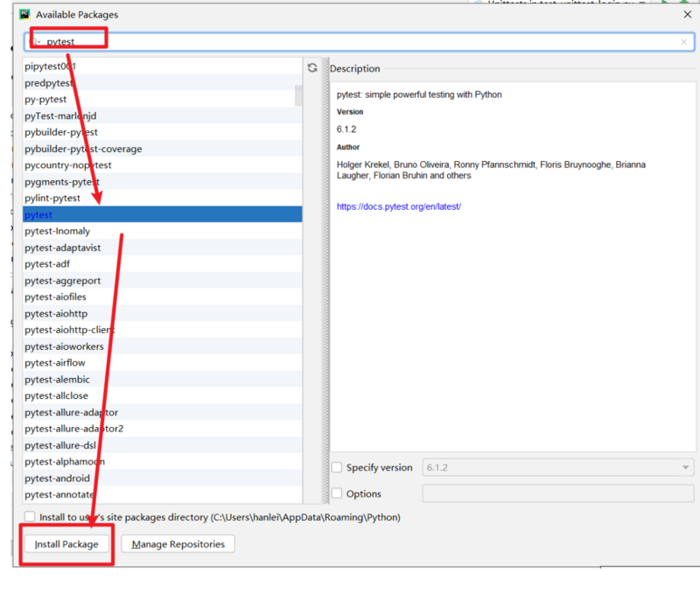Click the search magnifier history icon

pos(35,41)
